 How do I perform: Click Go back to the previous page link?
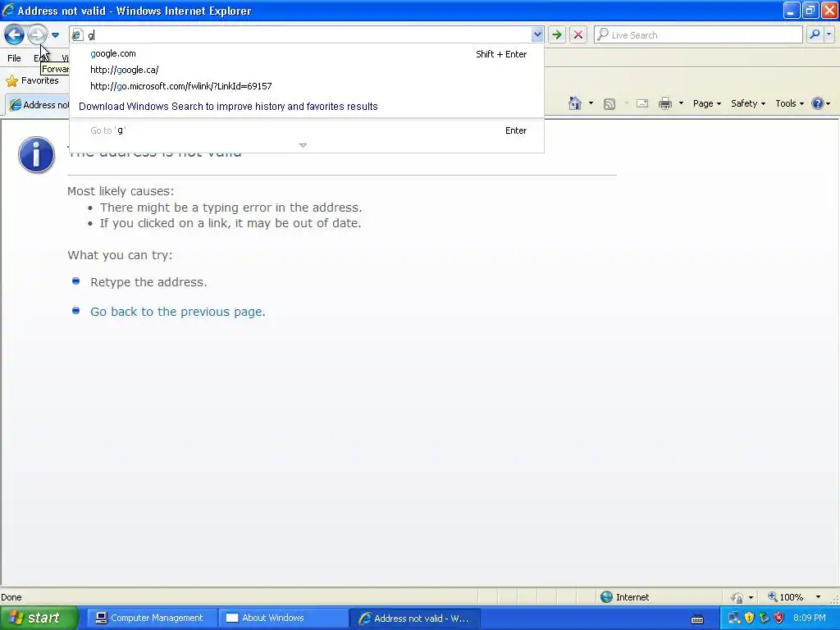(178, 312)
